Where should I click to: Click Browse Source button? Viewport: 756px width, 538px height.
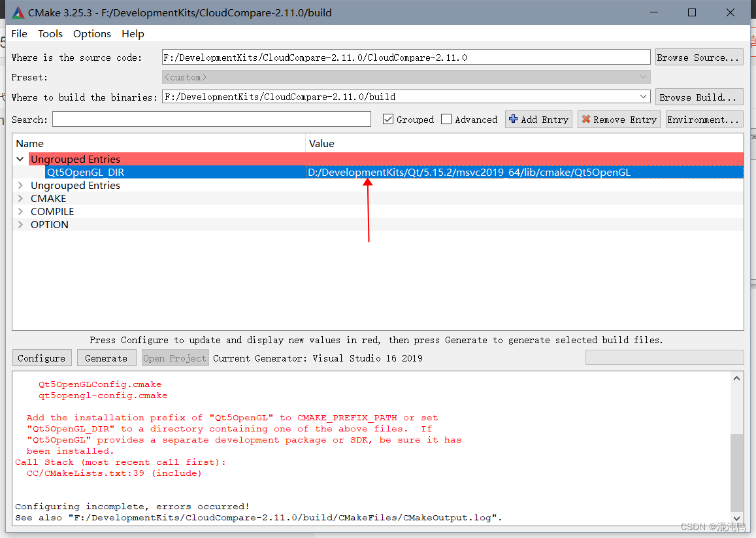pos(699,57)
